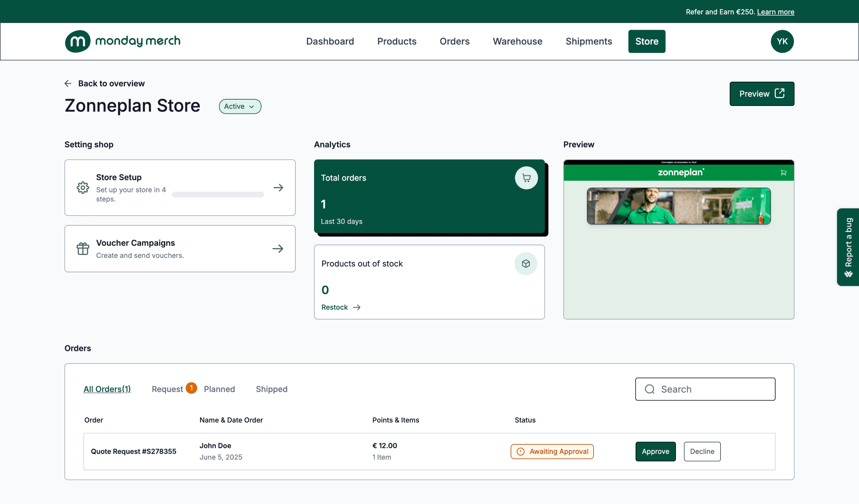This screenshot has width=859, height=504.
Task: Click Quote Request #S278355 order text
Action: point(134,451)
